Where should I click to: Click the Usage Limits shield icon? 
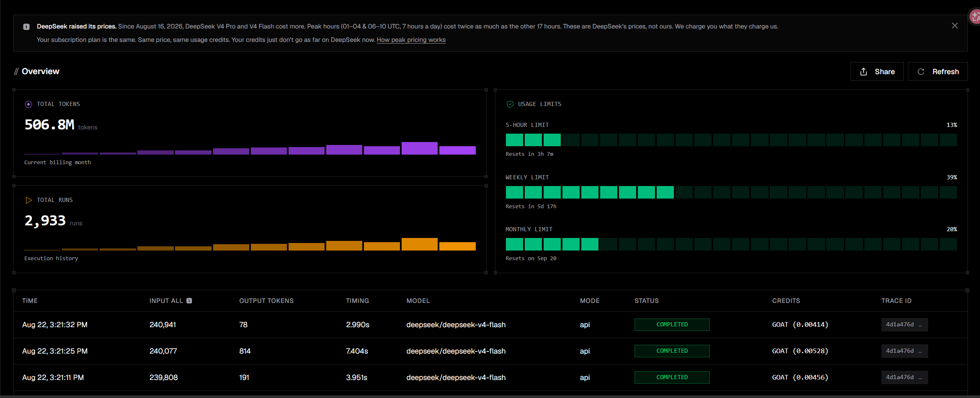(510, 104)
